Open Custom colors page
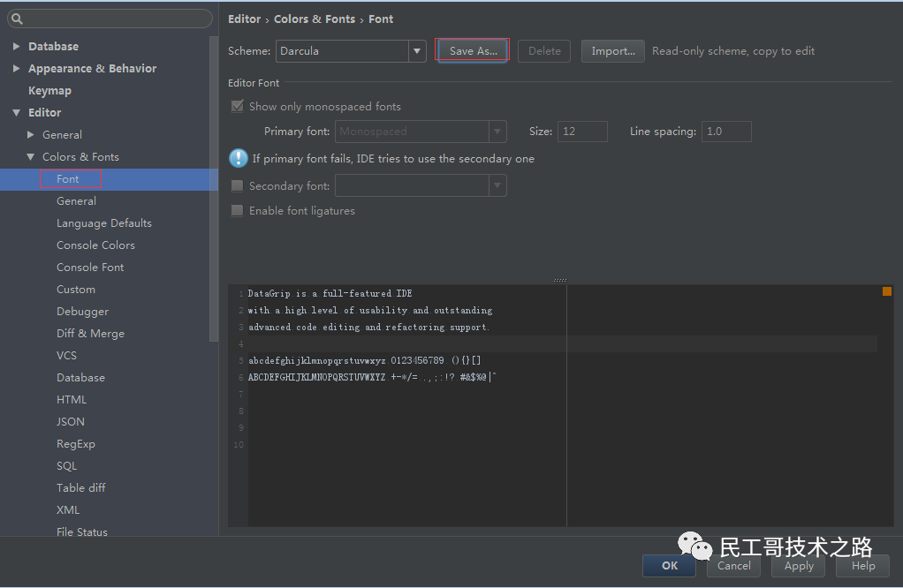Viewport: 903px width, 588px height. point(75,290)
